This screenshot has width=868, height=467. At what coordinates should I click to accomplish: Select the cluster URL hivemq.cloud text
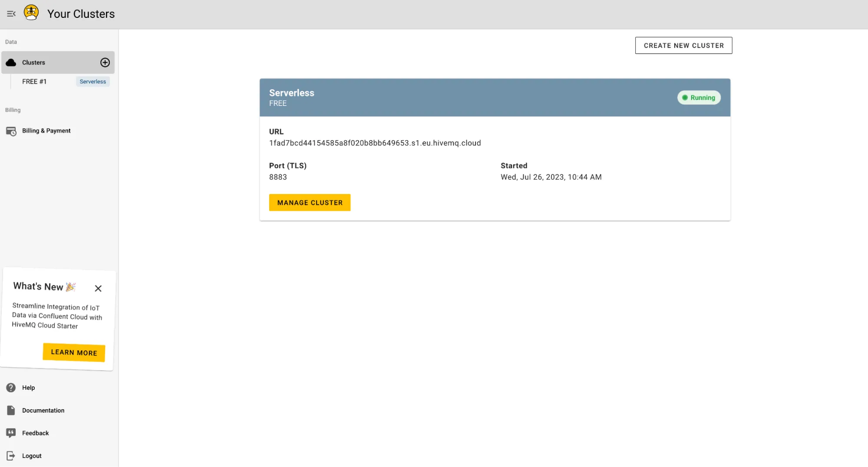tap(375, 143)
